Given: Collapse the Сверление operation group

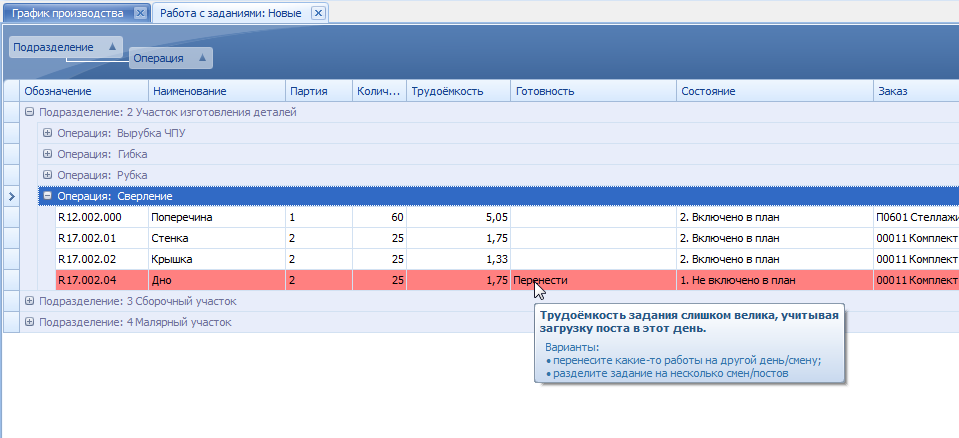Looking at the screenshot, I should (x=47, y=196).
